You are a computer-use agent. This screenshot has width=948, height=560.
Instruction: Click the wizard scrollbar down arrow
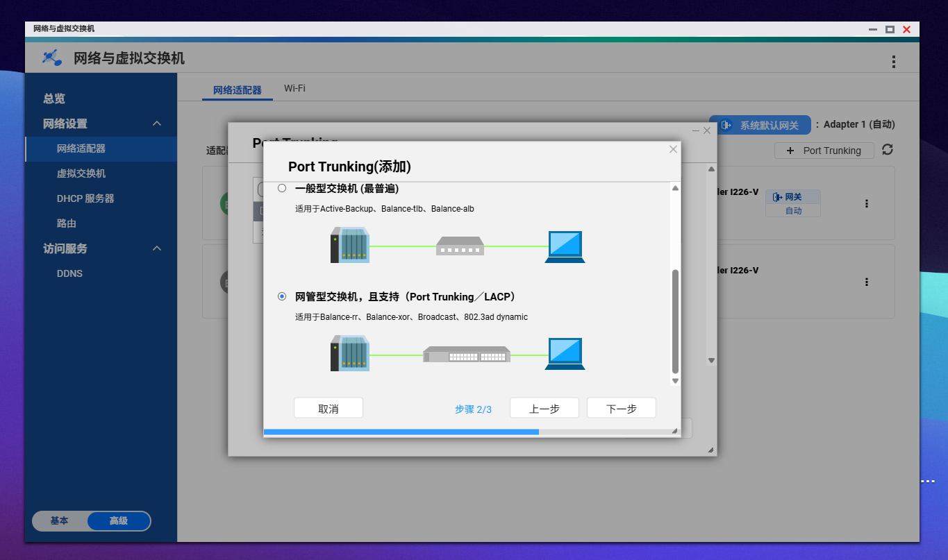pos(675,381)
